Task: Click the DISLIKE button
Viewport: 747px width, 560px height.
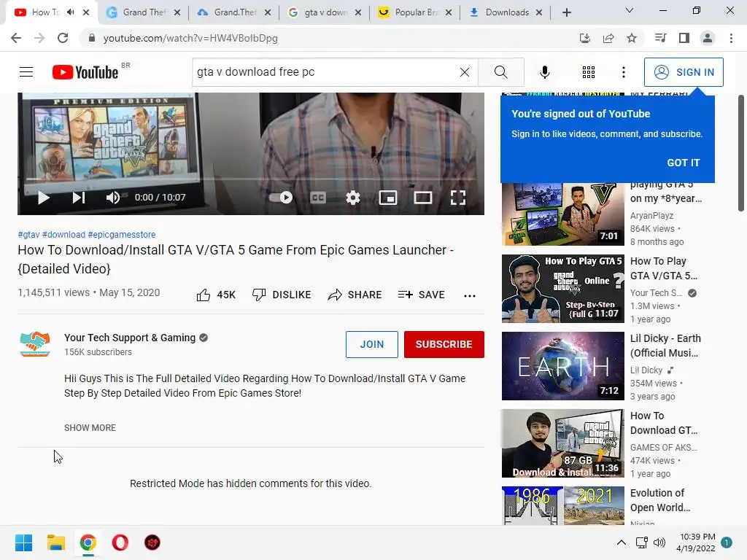Action: [282, 295]
